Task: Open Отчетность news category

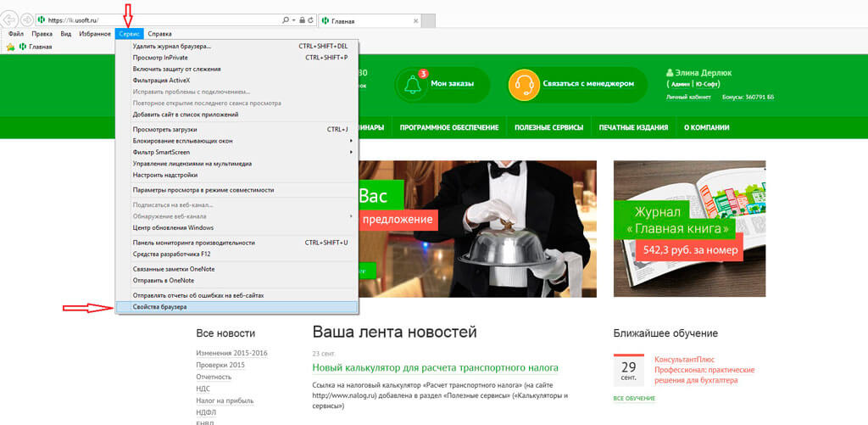Action: click(x=214, y=377)
